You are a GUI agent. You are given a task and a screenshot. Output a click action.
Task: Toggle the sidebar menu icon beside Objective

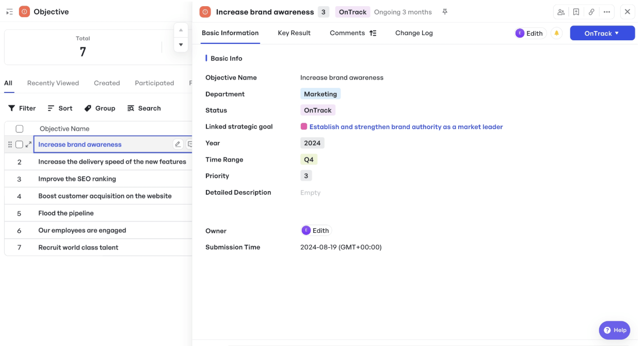tap(9, 11)
